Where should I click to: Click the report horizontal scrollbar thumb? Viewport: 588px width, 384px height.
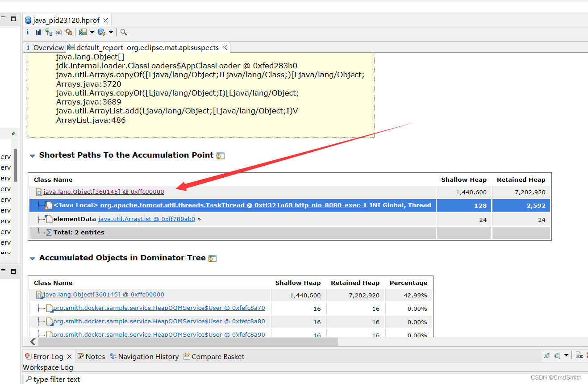[x=188, y=342]
